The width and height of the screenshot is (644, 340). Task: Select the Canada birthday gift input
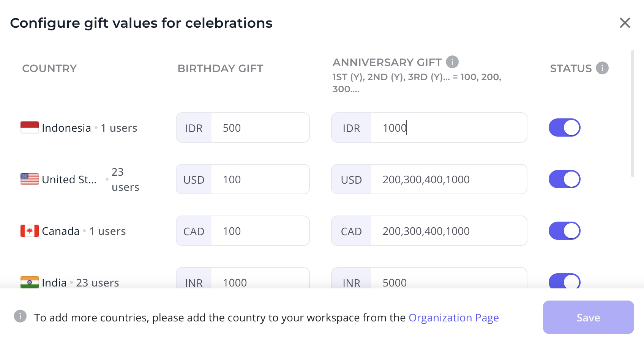260,231
